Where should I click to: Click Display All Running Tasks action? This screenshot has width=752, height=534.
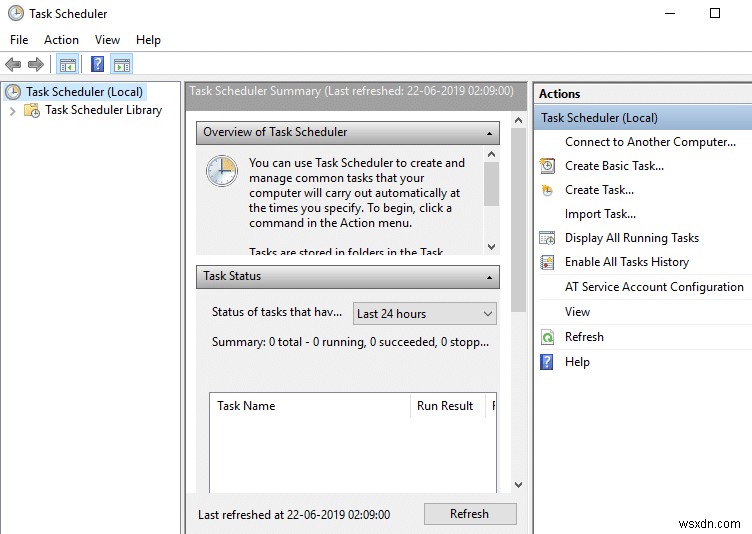632,238
